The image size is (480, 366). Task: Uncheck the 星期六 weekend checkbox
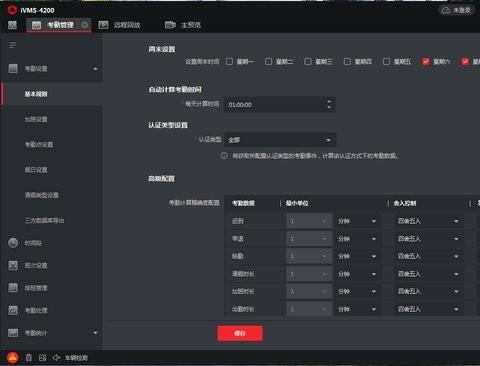[426, 61]
